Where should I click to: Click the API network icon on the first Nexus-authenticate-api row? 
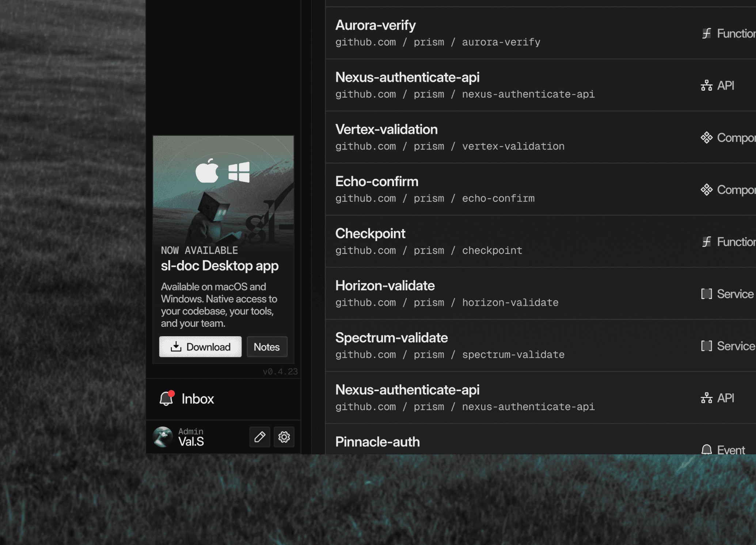point(706,86)
